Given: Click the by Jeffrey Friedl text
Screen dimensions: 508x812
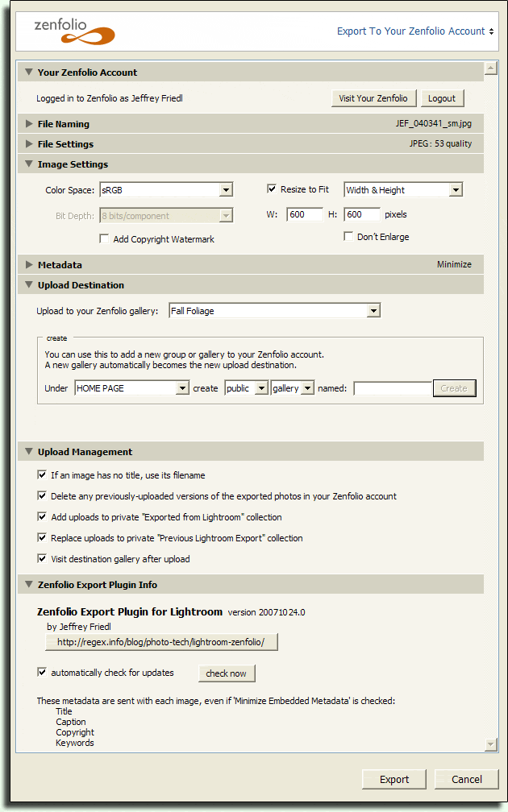Looking at the screenshot, I should coord(79,627).
